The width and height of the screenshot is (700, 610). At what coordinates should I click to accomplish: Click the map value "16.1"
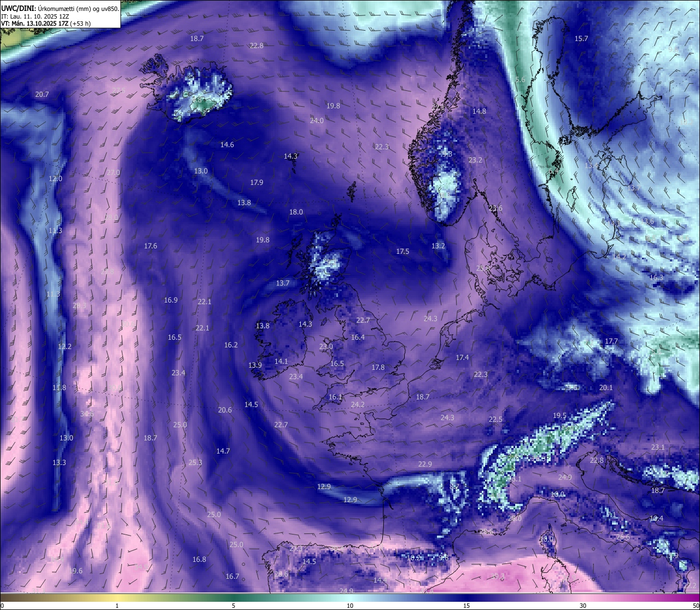[x=335, y=397]
